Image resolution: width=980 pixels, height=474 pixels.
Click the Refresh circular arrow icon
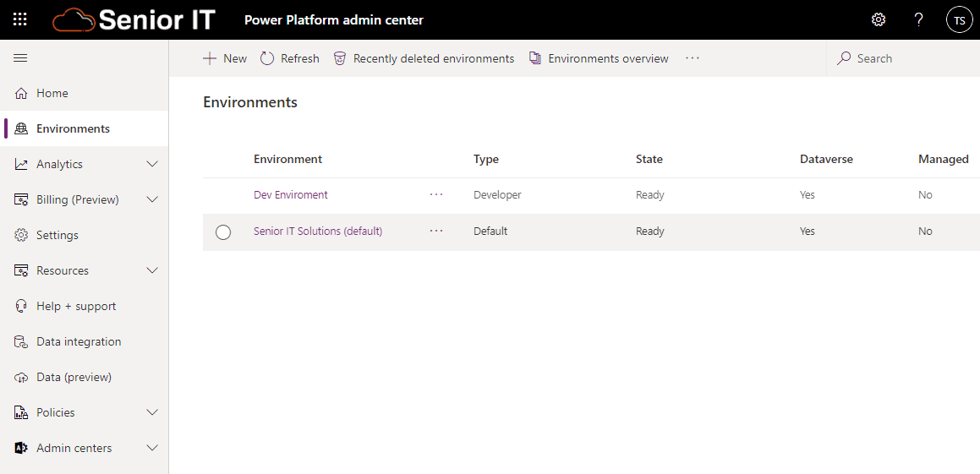[267, 58]
